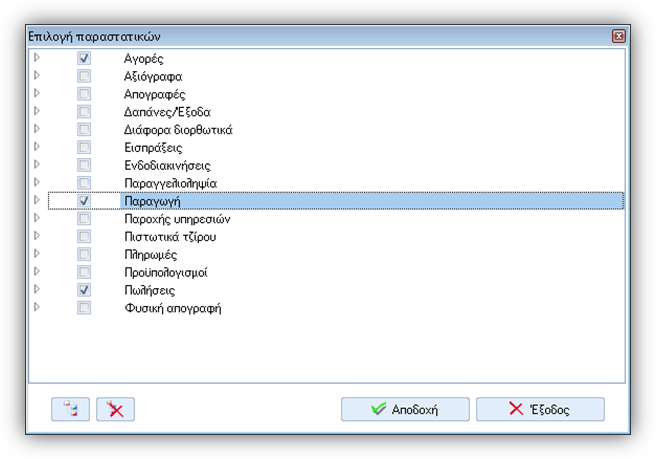Expand the Αγορές tree node

(x=37, y=57)
